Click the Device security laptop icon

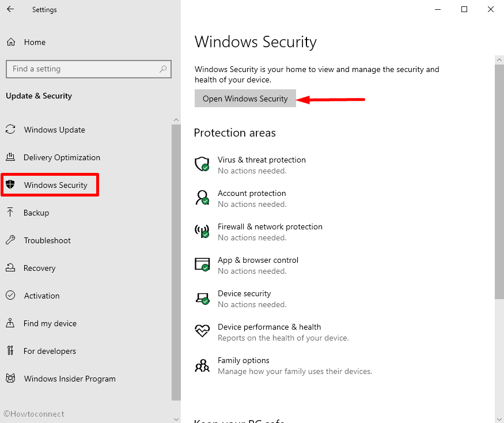[203, 298]
